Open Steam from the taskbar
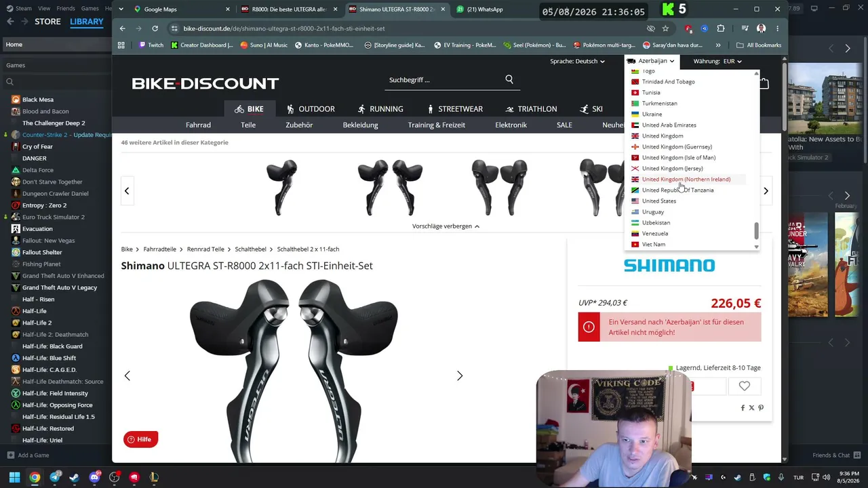This screenshot has width=868, height=488. coord(74,477)
